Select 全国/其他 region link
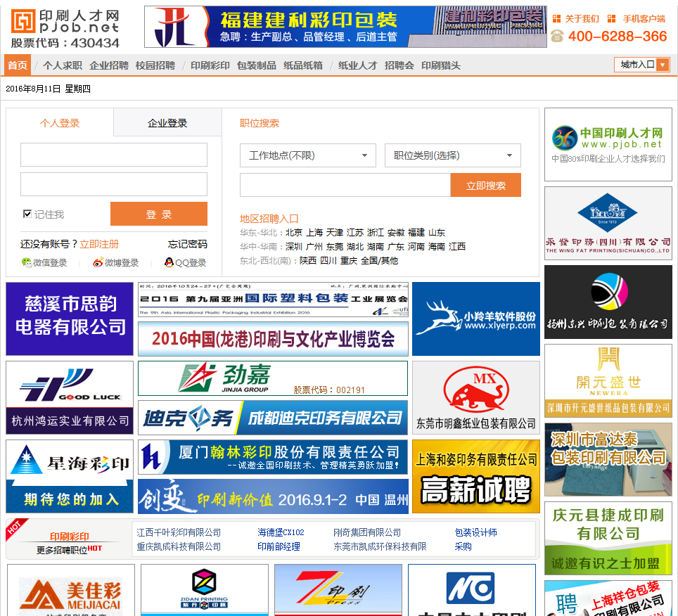 point(379,260)
